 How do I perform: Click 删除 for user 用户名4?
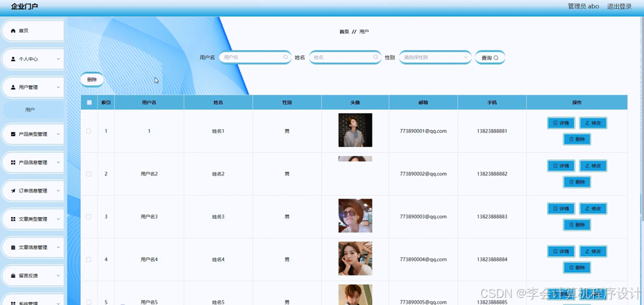pos(577,268)
